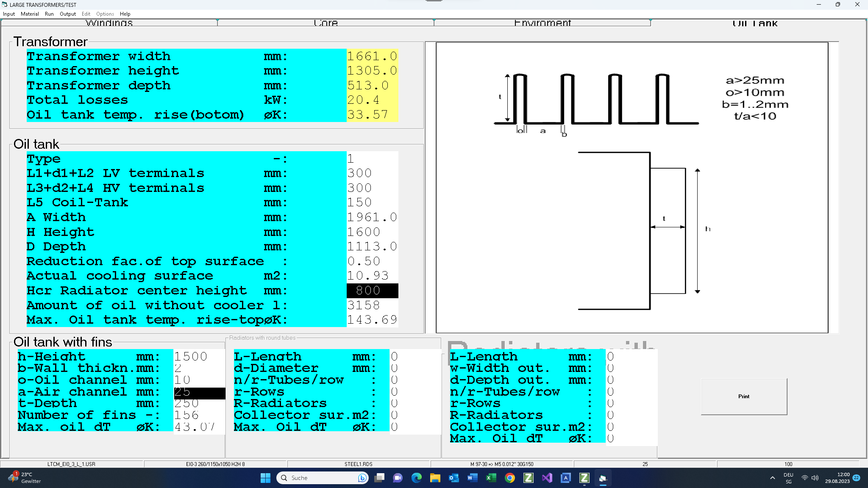
Task: Select the oil tank Type value field
Action: point(372,159)
